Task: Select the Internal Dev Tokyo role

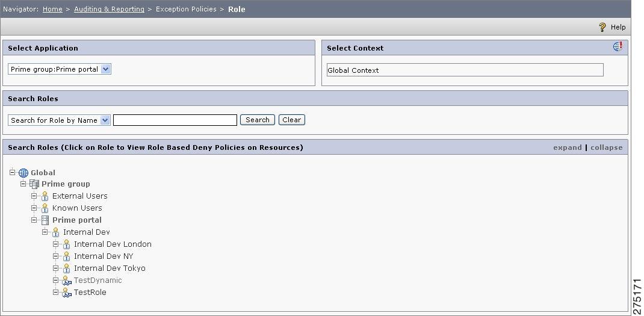Action: (110, 268)
